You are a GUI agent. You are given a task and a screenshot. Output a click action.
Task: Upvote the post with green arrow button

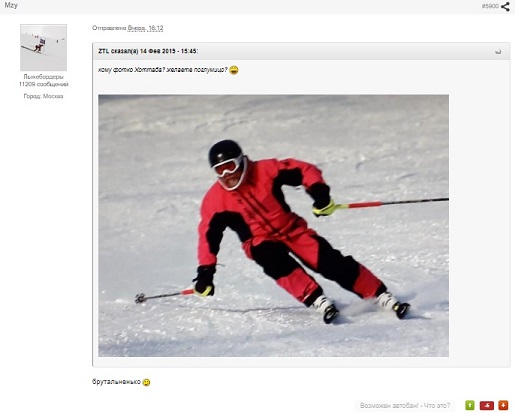[470, 405]
